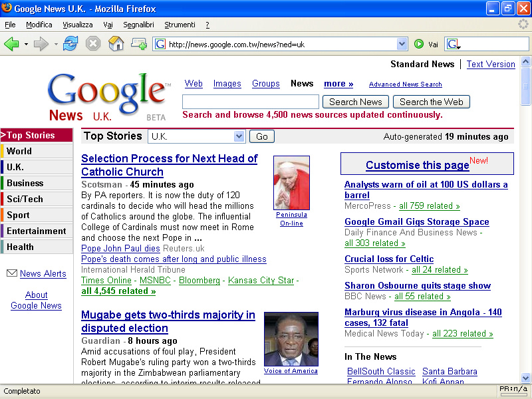Click the Mugabe photo thumbnail
Image resolution: width=532 pixels, height=399 pixels.
tap(291, 339)
